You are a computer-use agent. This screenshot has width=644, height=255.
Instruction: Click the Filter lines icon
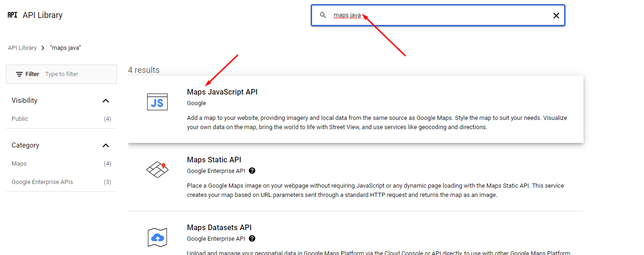coord(19,74)
